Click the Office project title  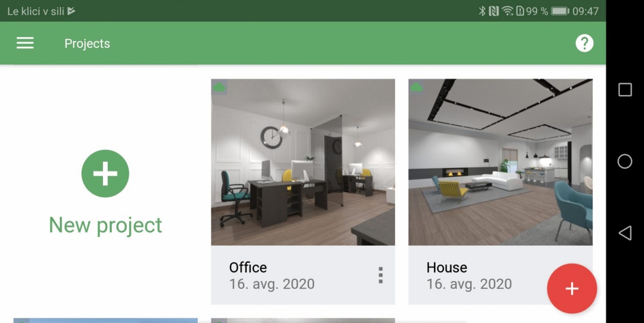(248, 268)
